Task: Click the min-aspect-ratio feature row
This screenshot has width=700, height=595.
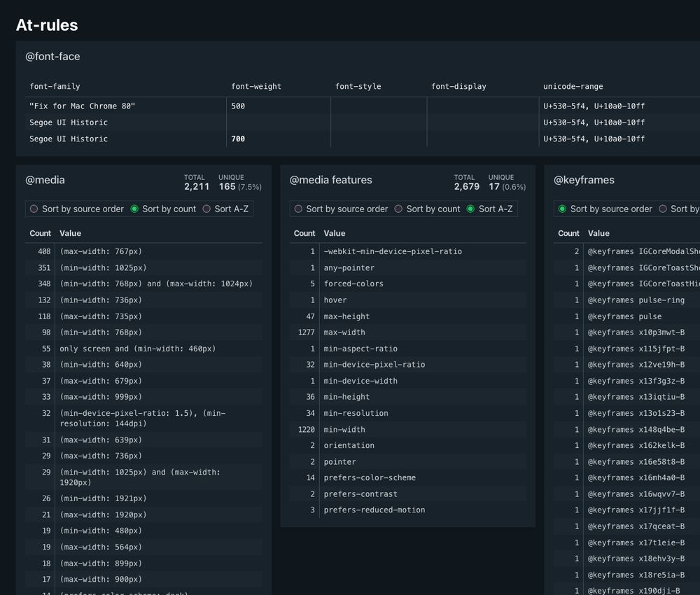Action: pos(407,349)
